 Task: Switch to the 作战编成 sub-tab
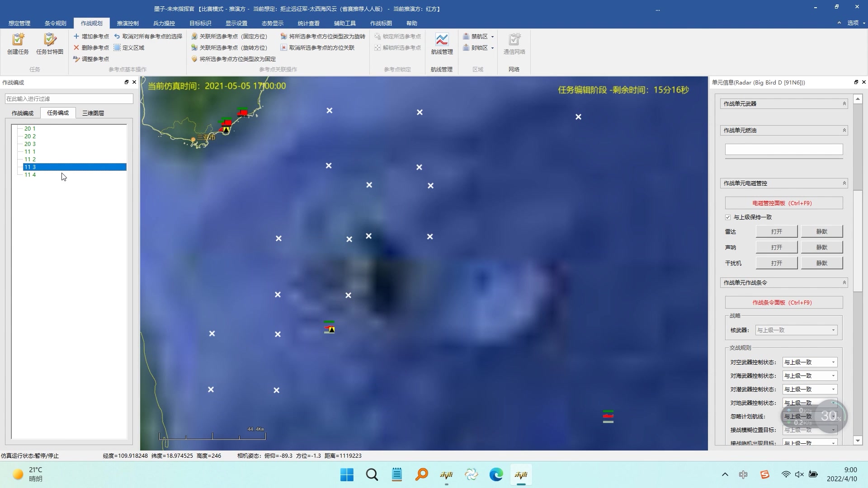tap(23, 113)
